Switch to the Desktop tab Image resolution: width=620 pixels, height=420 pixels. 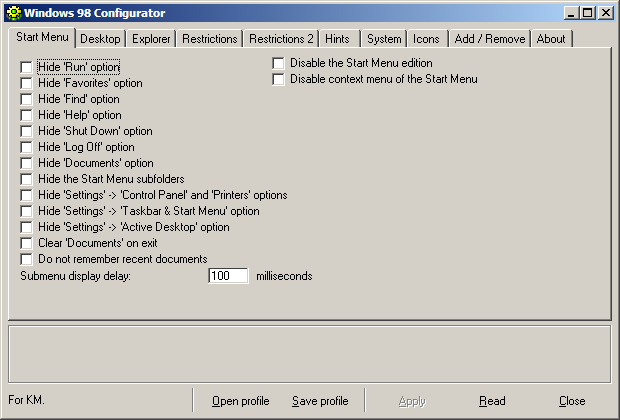pyautogui.click(x=100, y=39)
